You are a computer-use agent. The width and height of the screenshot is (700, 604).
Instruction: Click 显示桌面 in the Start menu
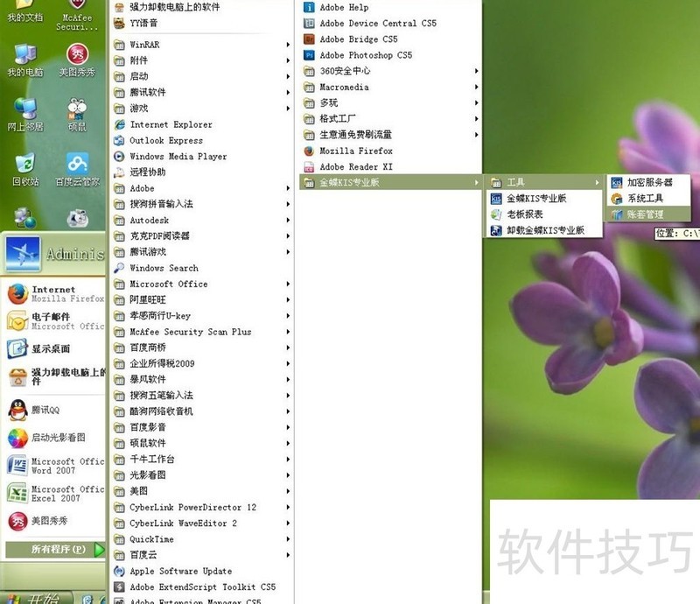[49, 348]
